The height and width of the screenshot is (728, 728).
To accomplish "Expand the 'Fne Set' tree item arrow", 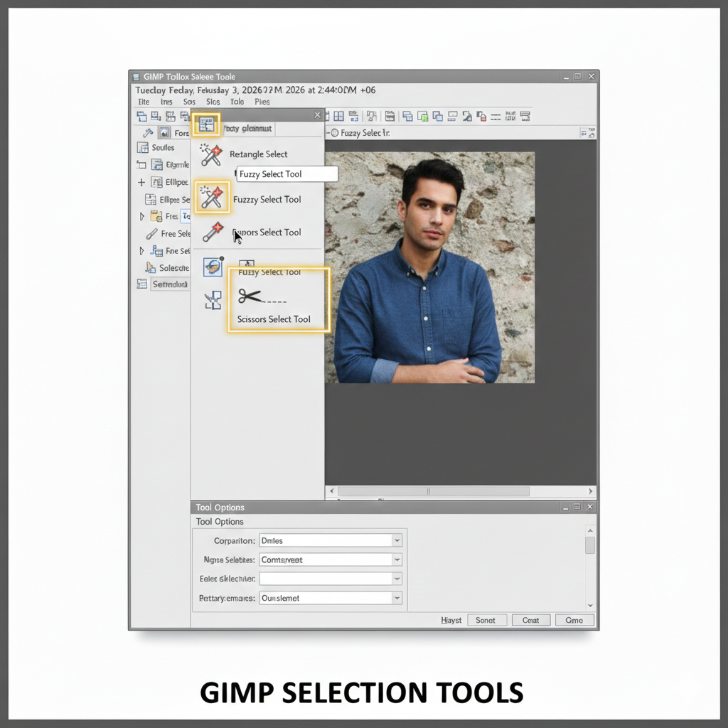I will (x=141, y=251).
